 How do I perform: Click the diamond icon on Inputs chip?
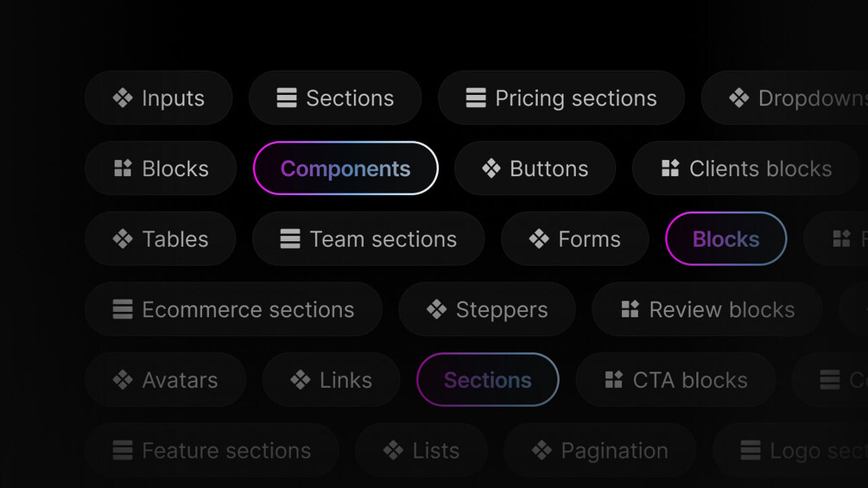[123, 98]
